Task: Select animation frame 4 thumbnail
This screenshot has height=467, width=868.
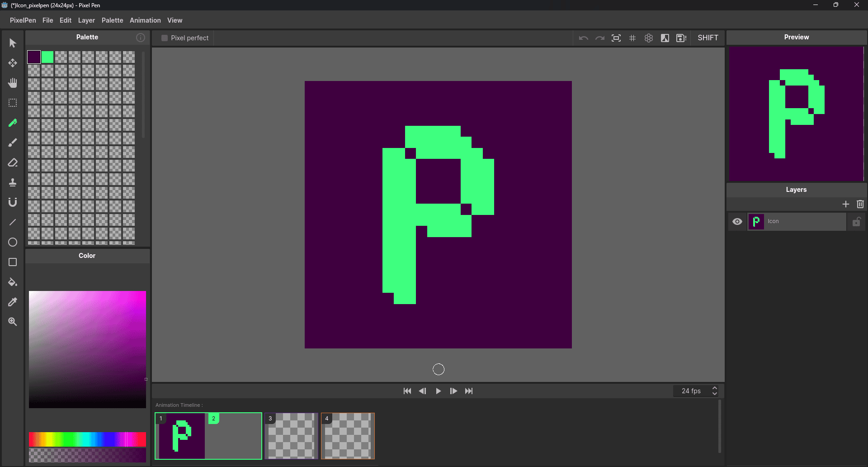Action: [x=348, y=436]
